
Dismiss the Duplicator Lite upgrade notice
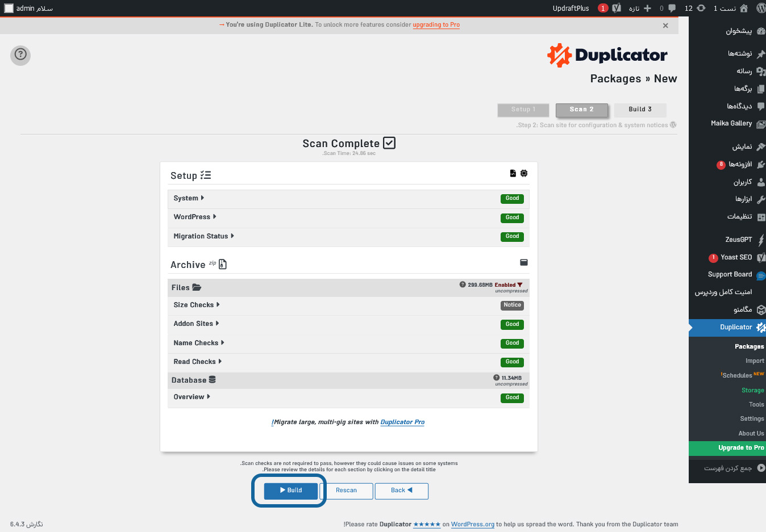coord(665,26)
